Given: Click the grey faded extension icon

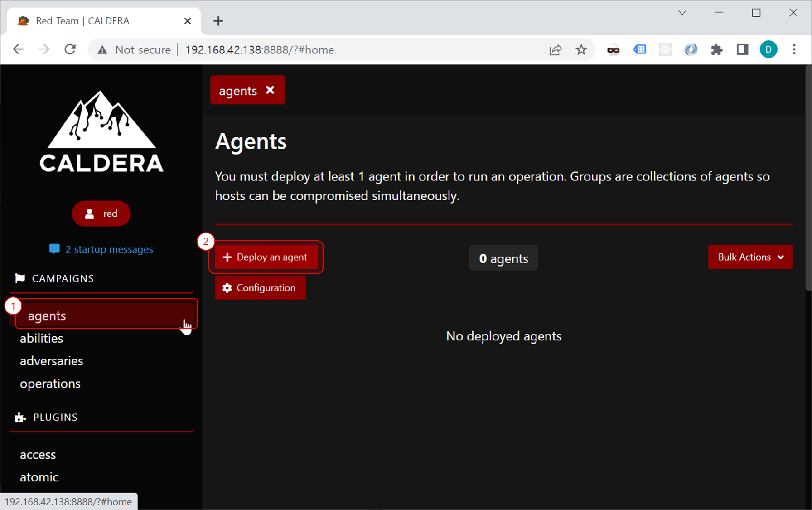Looking at the screenshot, I should point(665,49).
